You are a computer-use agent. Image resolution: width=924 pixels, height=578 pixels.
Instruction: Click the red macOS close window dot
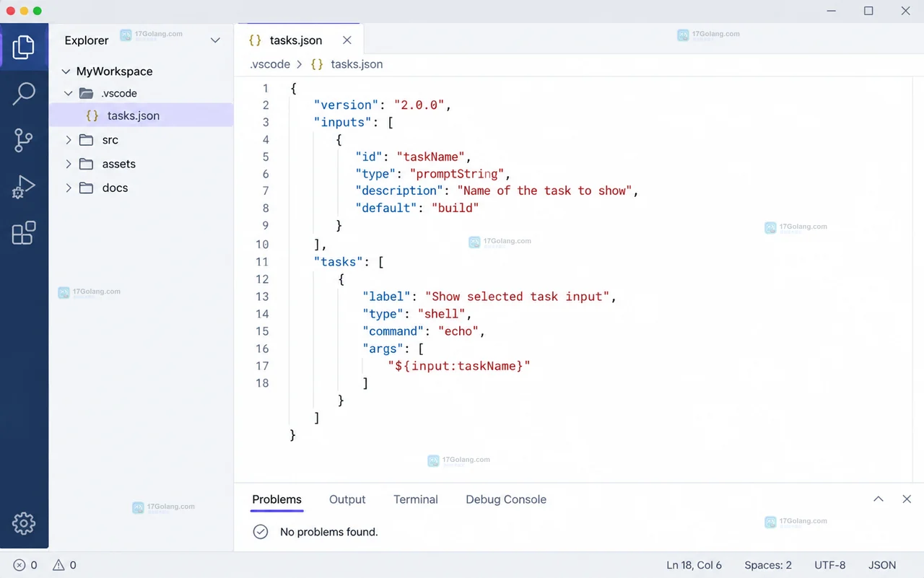[11, 11]
